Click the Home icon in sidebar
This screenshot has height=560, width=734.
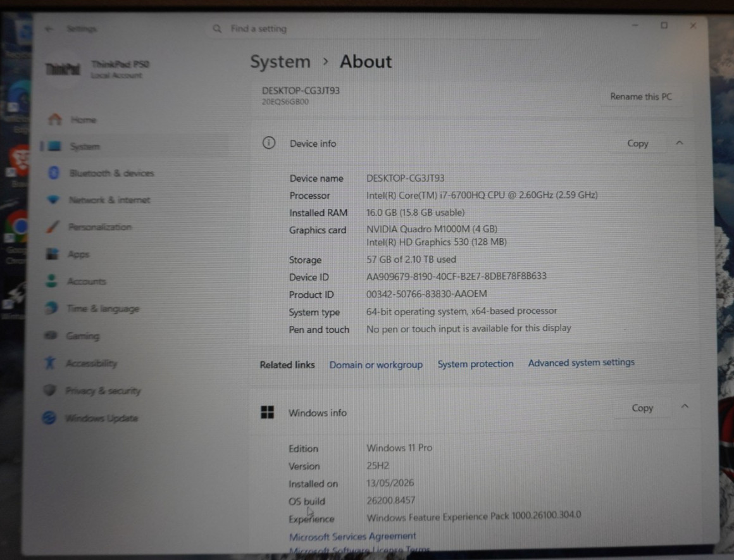click(55, 120)
